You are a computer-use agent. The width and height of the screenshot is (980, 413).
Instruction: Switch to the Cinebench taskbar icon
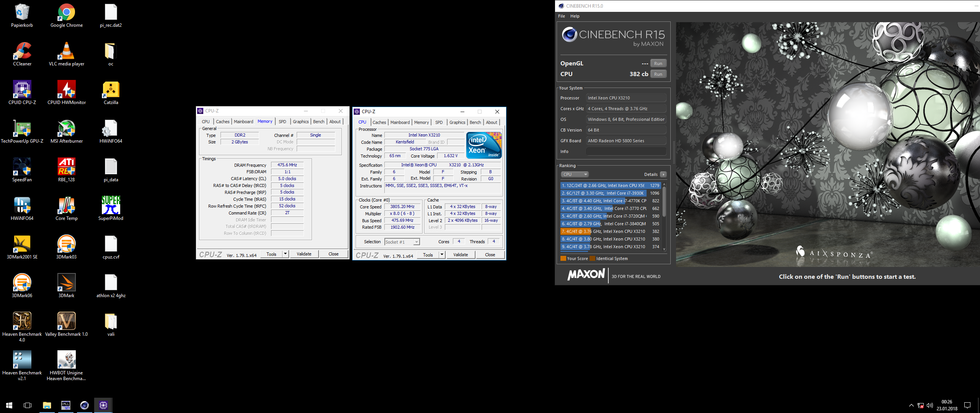tap(84, 405)
